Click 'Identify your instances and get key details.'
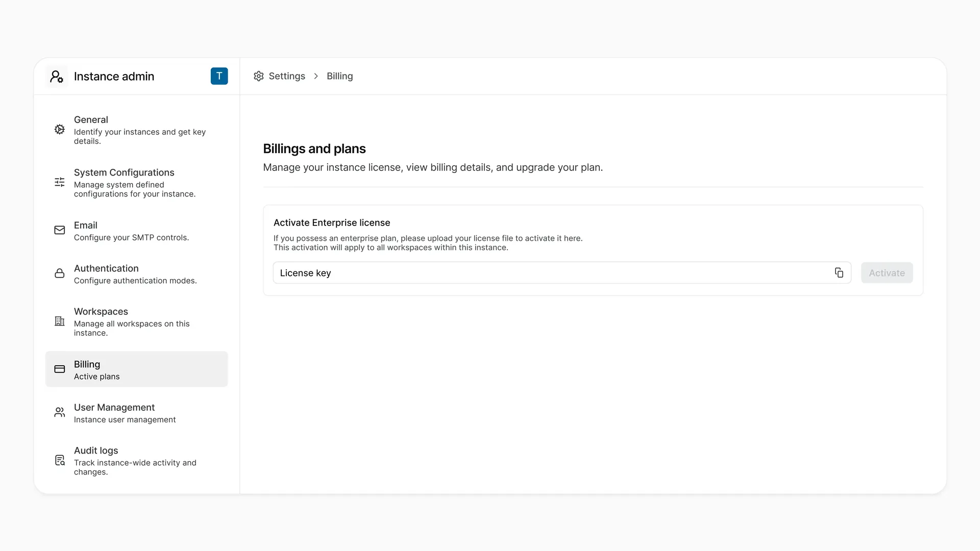980x551 pixels. (140, 137)
